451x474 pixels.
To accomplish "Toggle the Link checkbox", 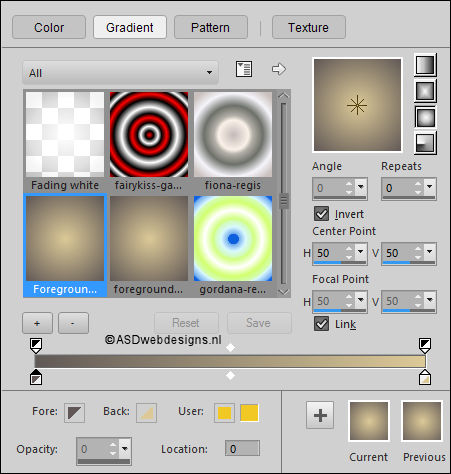I will coord(321,324).
